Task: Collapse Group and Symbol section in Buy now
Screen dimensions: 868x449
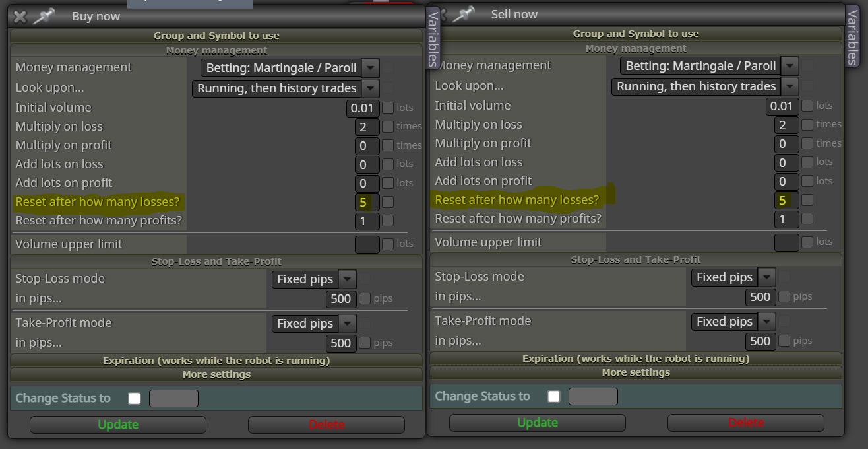Action: [216, 36]
